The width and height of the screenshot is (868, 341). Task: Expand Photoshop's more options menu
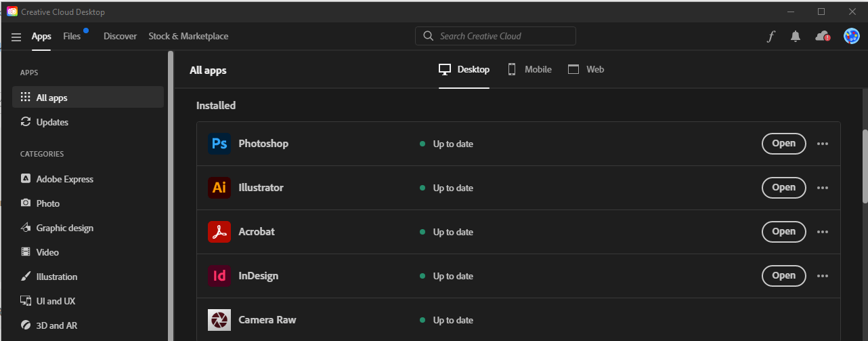pos(823,144)
